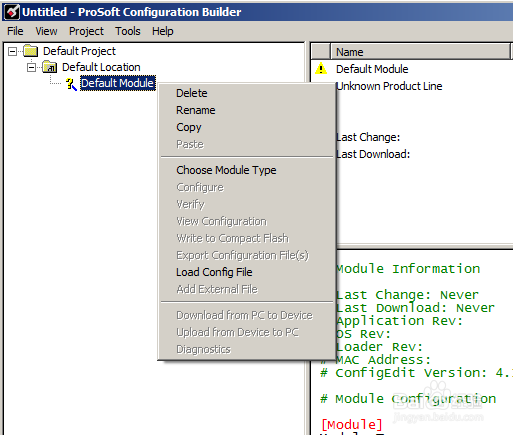Image resolution: width=513 pixels, height=435 pixels.
Task: Collapse the Default Location tree node
Action: pyautogui.click(x=31, y=67)
